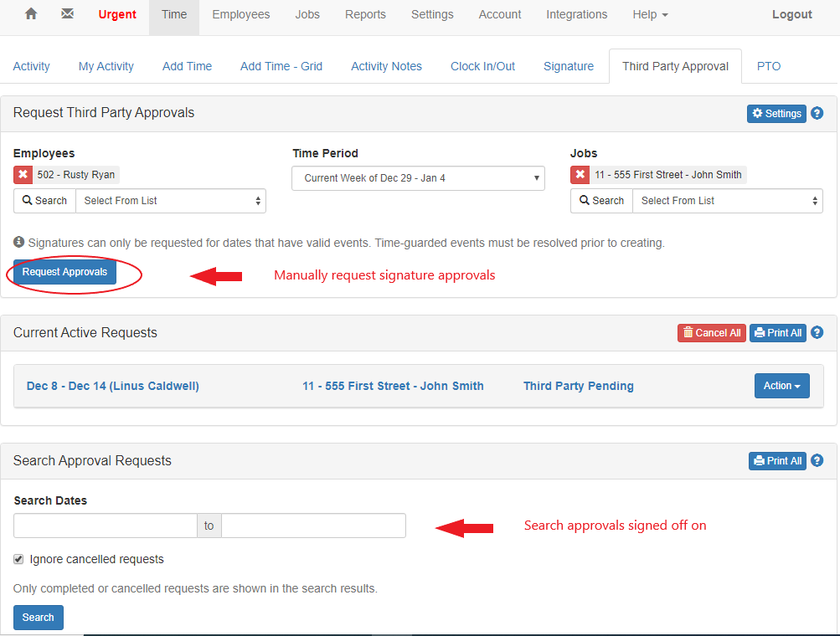
Task: Open the Help menu in top navbar
Action: pos(650,14)
